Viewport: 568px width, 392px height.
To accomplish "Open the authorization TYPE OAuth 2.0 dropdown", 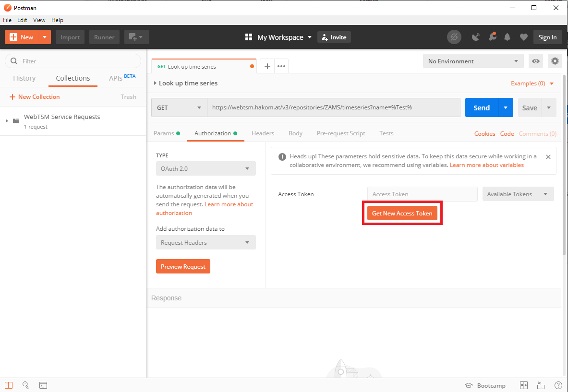I will point(205,168).
